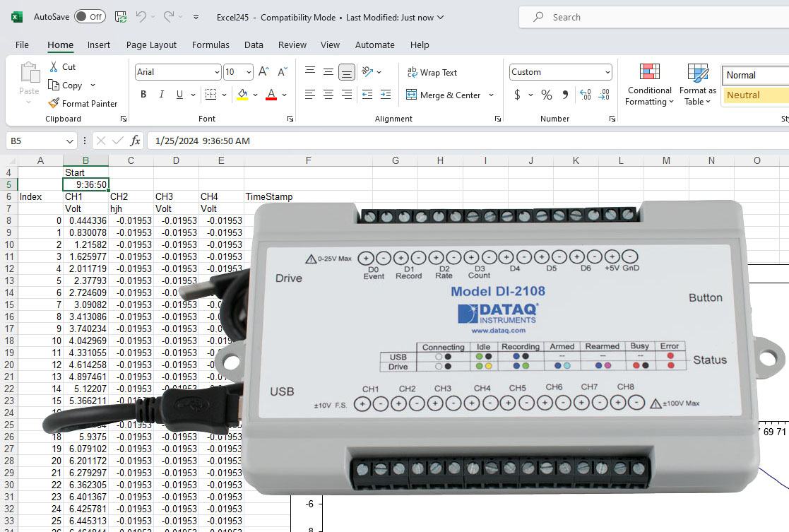
Task: Open the font size dropdown
Action: (x=249, y=72)
